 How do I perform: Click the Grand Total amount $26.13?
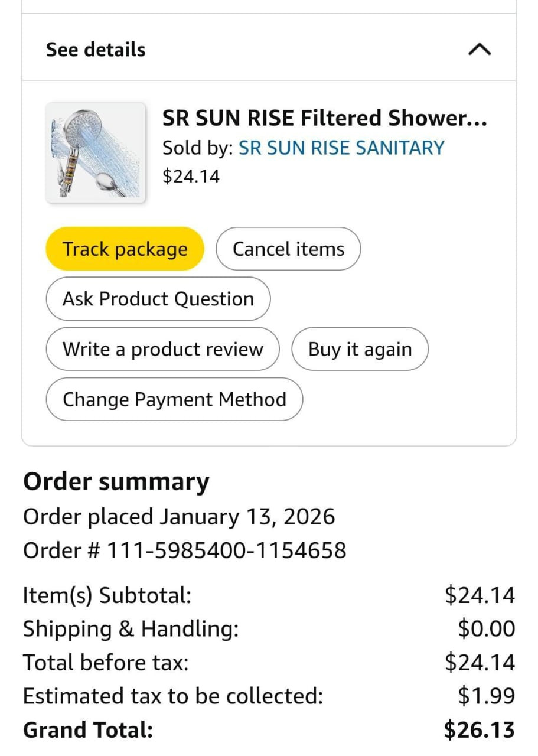pyautogui.click(x=479, y=730)
